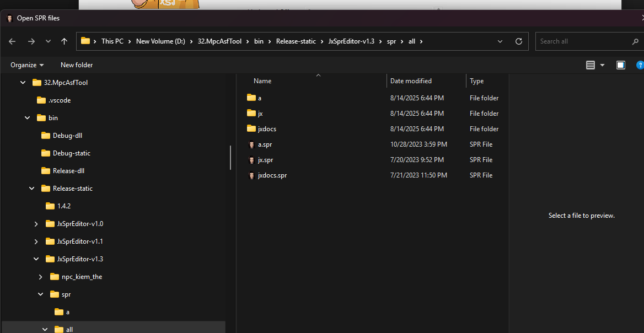Expand the address bar history dropdown
Image resolution: width=644 pixels, height=333 pixels.
[x=500, y=41]
